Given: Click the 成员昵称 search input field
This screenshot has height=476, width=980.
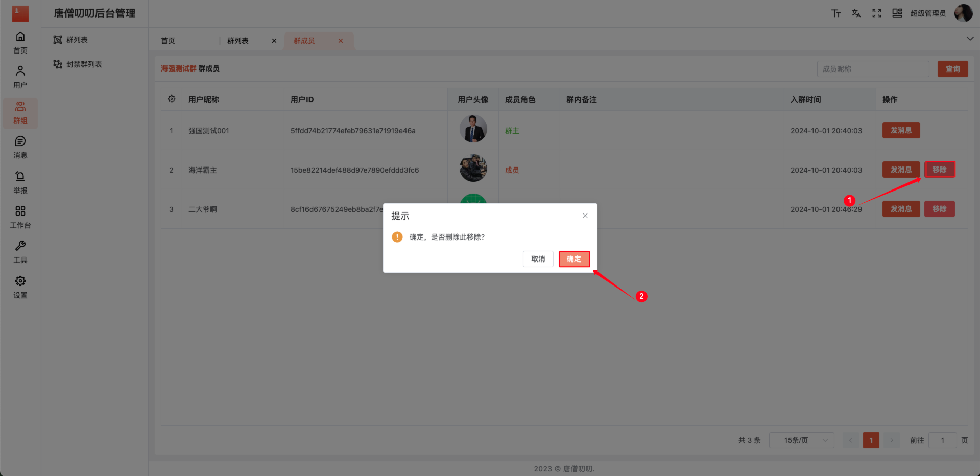Looking at the screenshot, I should point(873,69).
